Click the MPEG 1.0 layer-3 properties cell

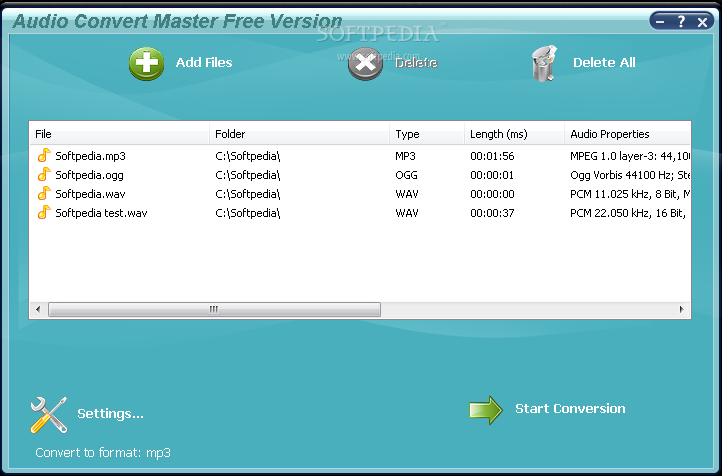[x=630, y=156]
